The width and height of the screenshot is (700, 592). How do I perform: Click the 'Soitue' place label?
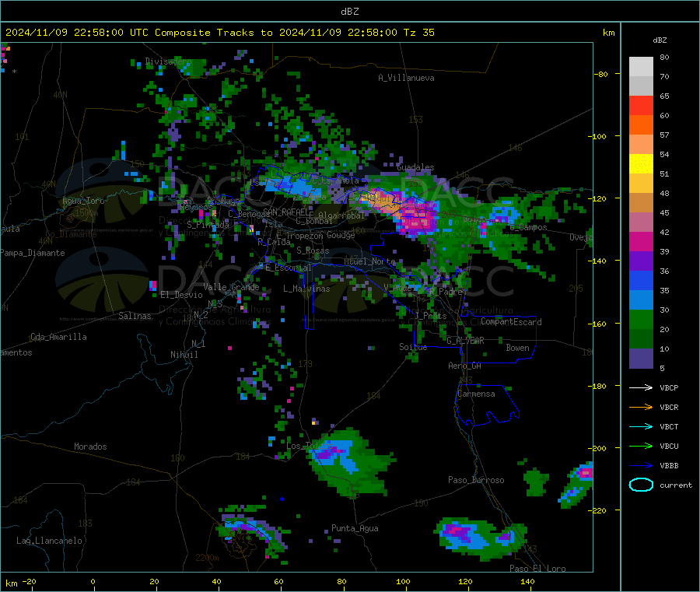(x=413, y=347)
